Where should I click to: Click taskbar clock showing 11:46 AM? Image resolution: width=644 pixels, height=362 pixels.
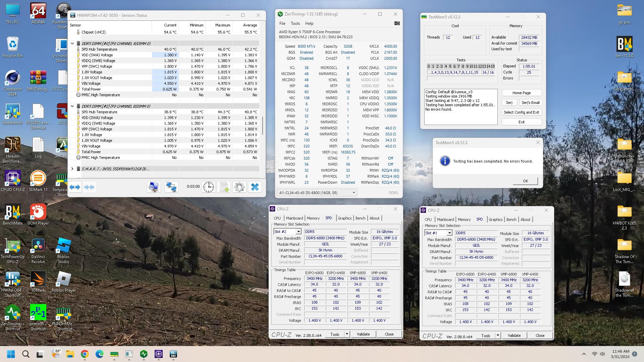pyautogui.click(x=621, y=354)
